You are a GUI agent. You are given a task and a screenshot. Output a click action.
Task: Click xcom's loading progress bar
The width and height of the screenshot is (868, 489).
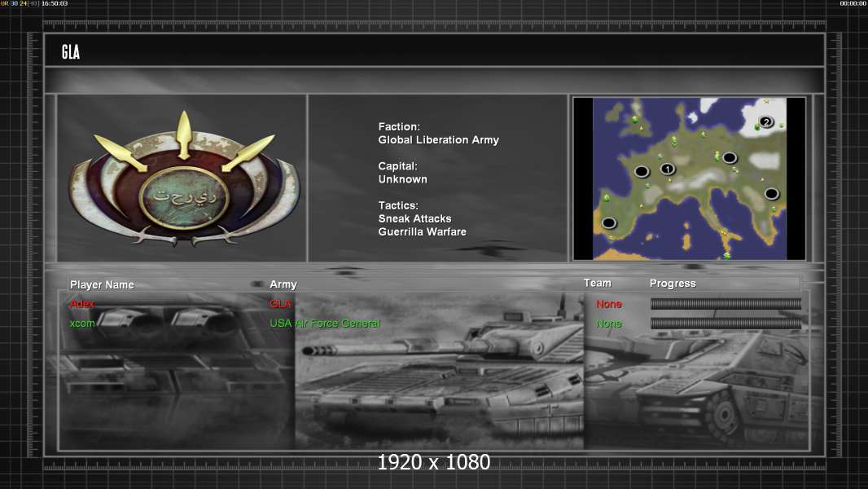[x=726, y=324]
